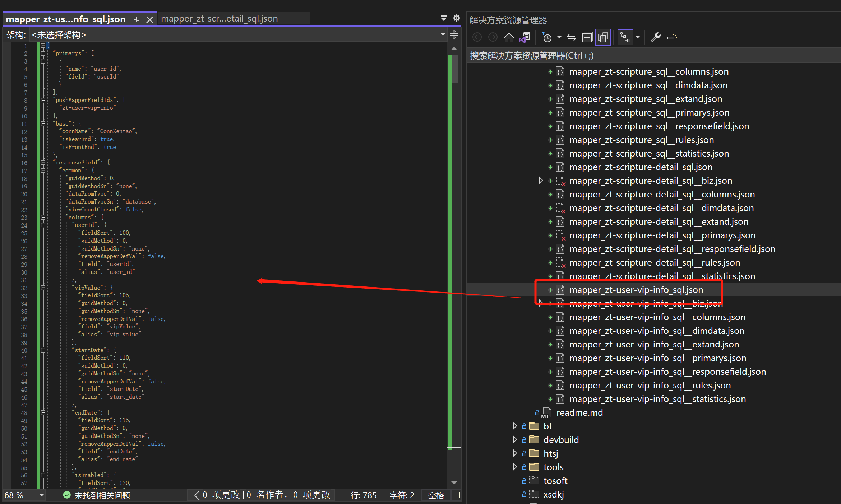Click the green no-issues checkmark status icon

point(67,495)
